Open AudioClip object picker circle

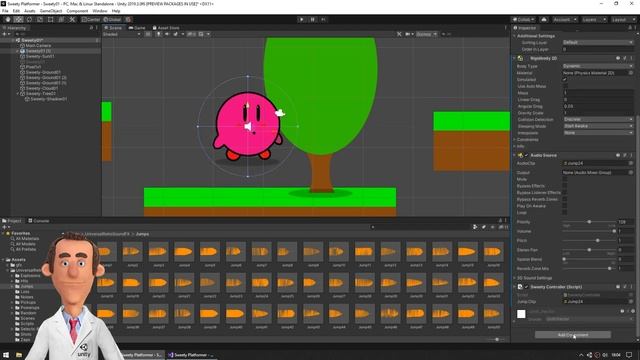click(x=631, y=163)
